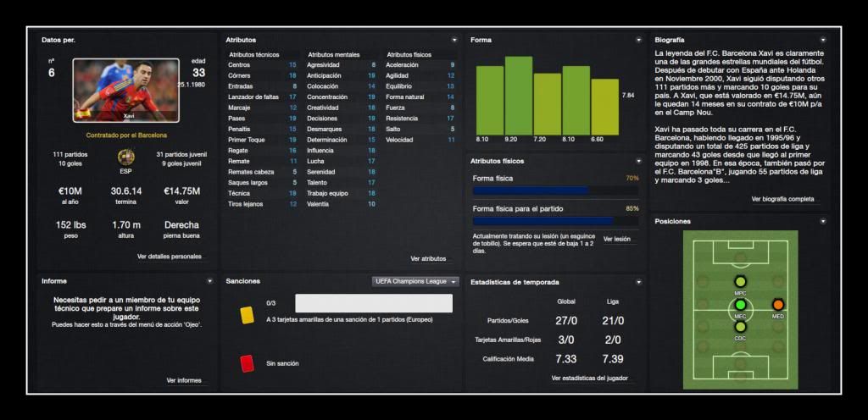868x420 pixels.
Task: Click the Decisiones attribute row
Action: [x=342, y=119]
